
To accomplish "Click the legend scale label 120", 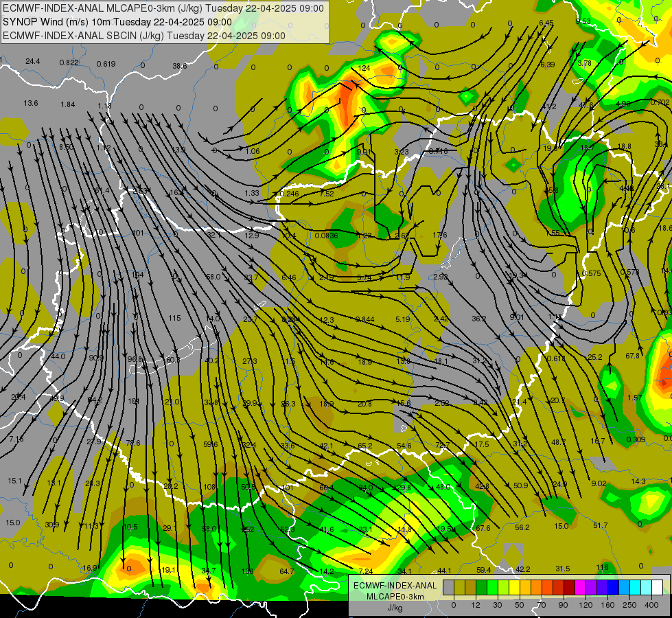I will click(586, 605).
